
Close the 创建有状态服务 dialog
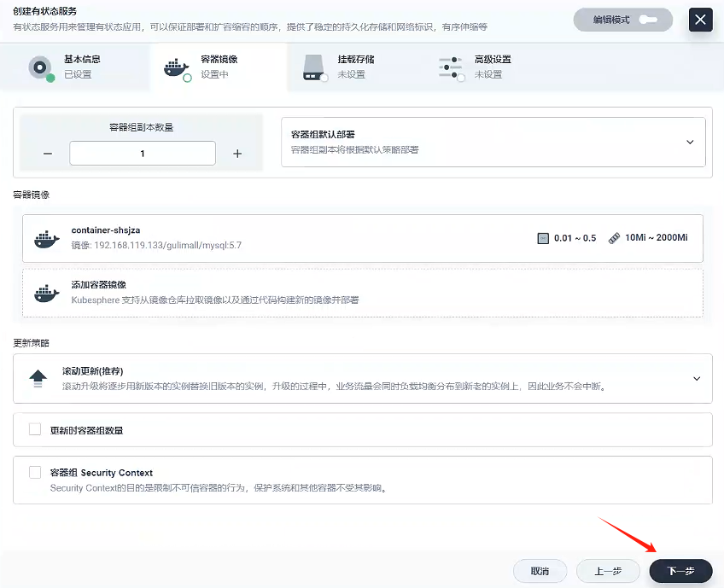(700, 20)
